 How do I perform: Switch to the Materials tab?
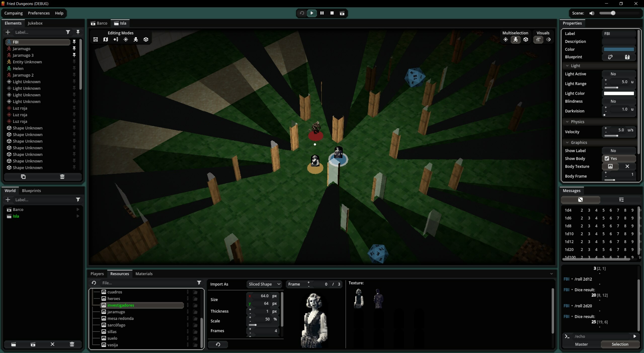144,274
